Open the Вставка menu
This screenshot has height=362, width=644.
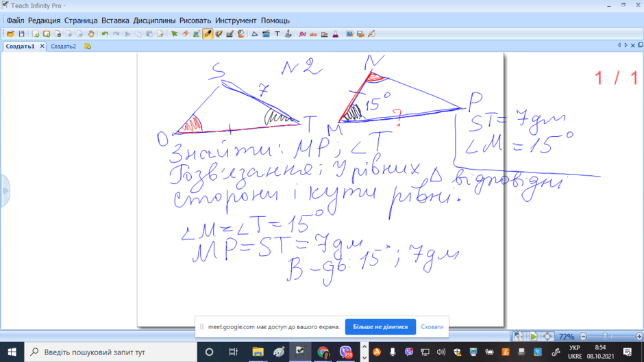115,21
